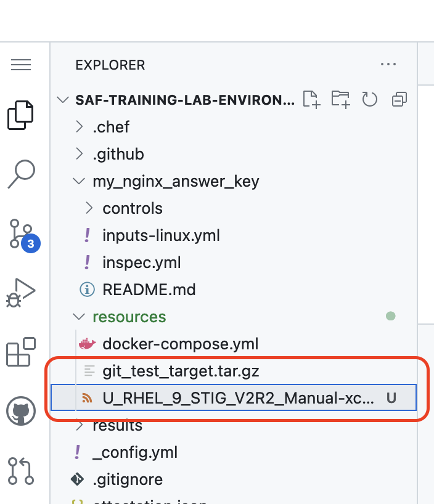This screenshot has width=434, height=504.
Task: Open inputs-linux.yml file
Action: [161, 235]
